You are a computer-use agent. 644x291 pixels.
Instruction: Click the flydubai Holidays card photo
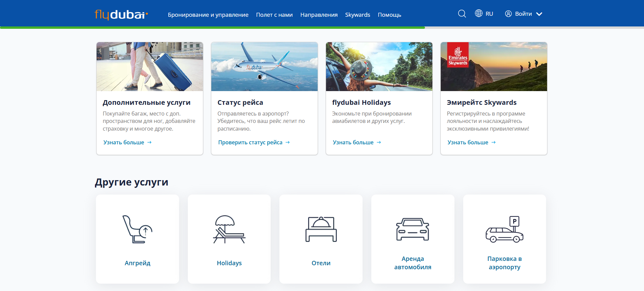tap(379, 66)
